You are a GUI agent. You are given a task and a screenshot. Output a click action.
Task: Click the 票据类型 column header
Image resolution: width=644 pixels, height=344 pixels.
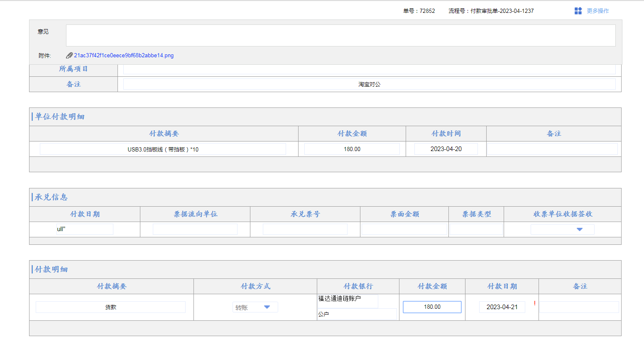point(476,214)
